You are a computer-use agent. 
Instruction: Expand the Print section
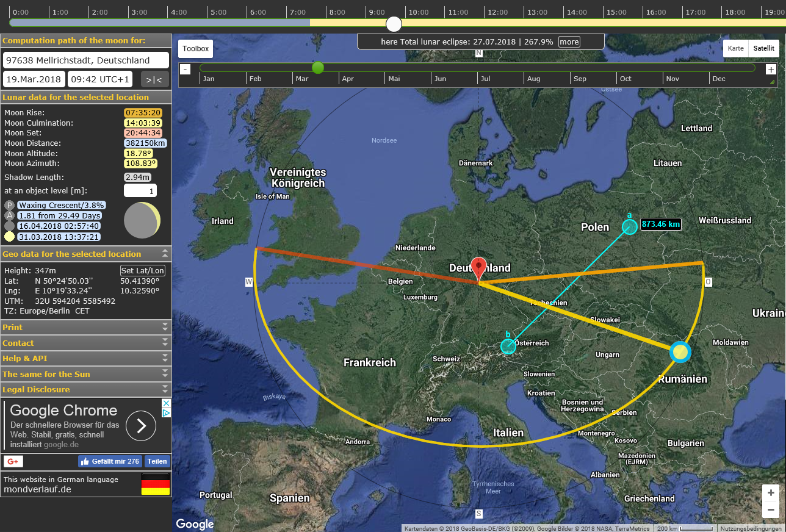click(x=165, y=328)
